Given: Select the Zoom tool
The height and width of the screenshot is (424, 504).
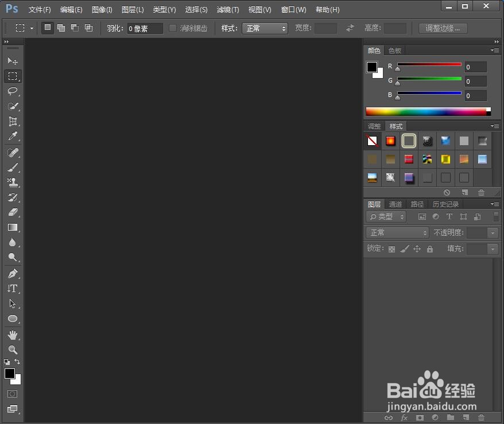Looking at the screenshot, I should point(13,350).
